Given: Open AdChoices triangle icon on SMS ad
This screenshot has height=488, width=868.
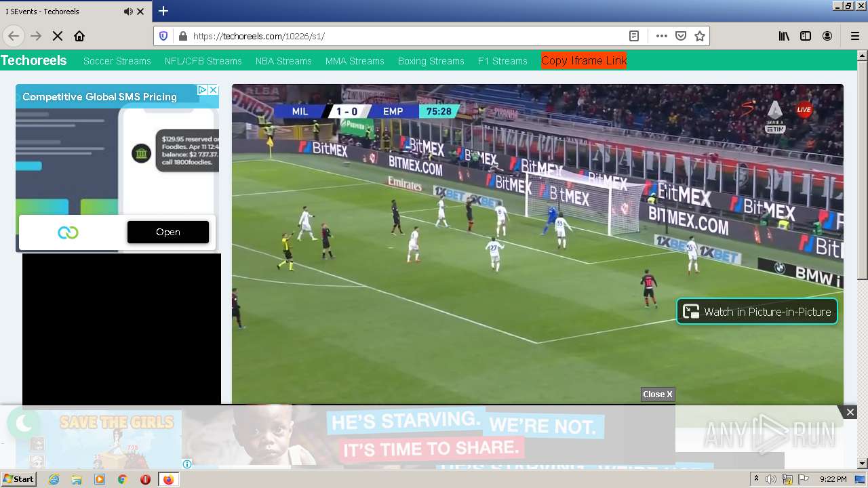Looking at the screenshot, I should coord(202,89).
